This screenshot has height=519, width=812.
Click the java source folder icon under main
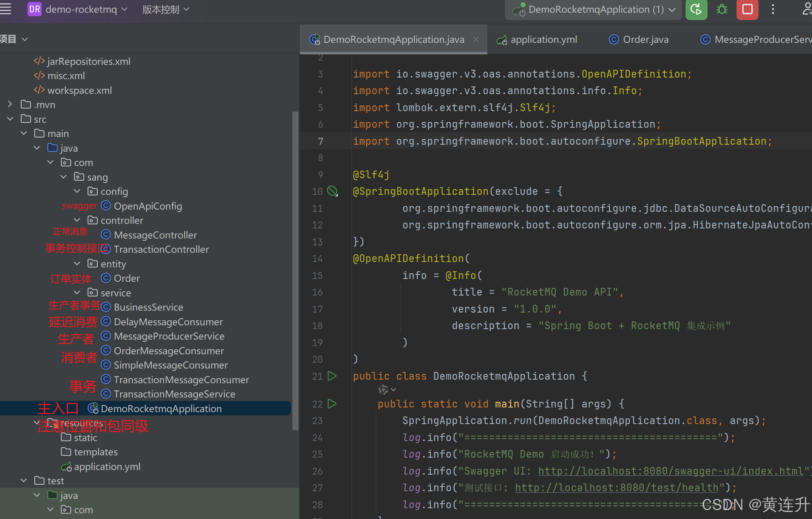[x=53, y=148]
